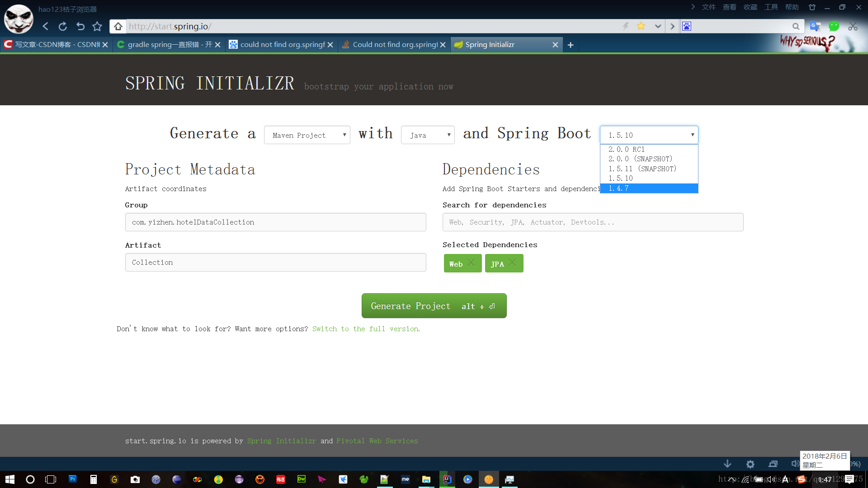Open the 工具 menu

coord(771,7)
